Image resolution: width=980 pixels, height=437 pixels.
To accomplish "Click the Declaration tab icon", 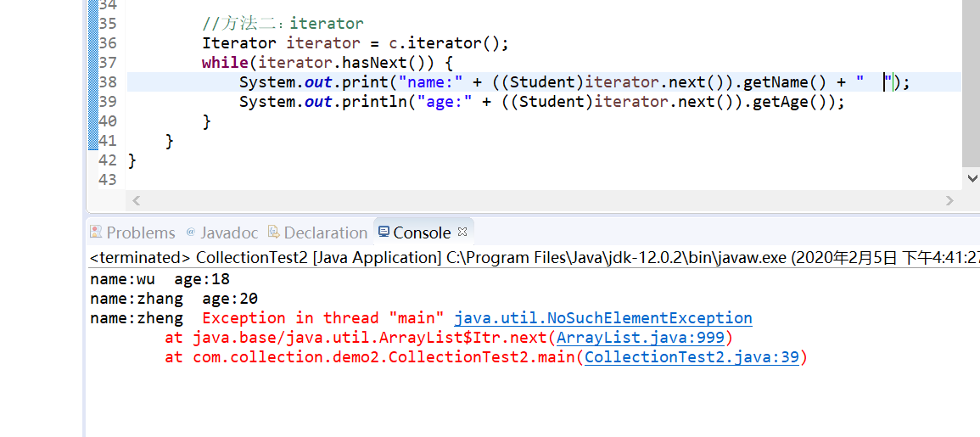I will (273, 232).
